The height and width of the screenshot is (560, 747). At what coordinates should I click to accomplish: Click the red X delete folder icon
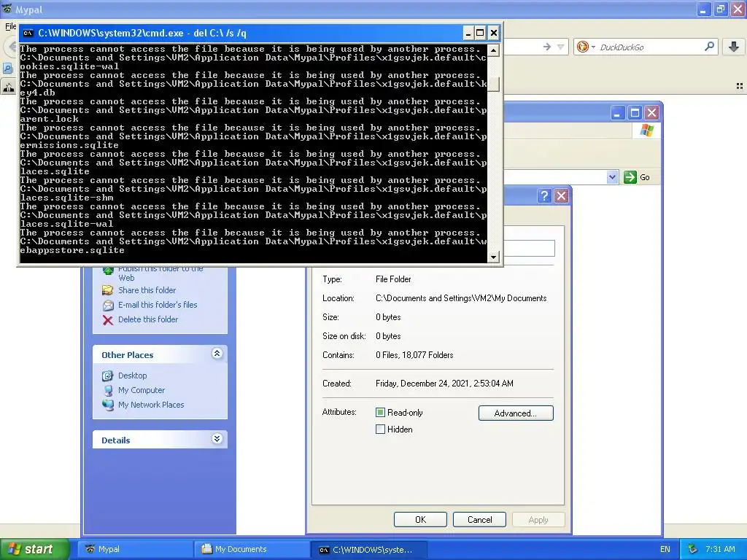pos(108,320)
